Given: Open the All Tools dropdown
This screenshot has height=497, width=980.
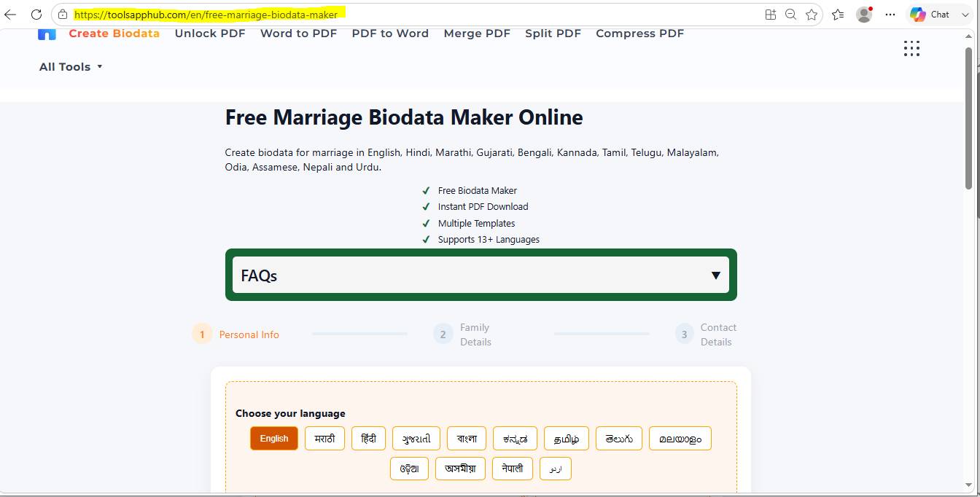Looking at the screenshot, I should click(x=71, y=66).
